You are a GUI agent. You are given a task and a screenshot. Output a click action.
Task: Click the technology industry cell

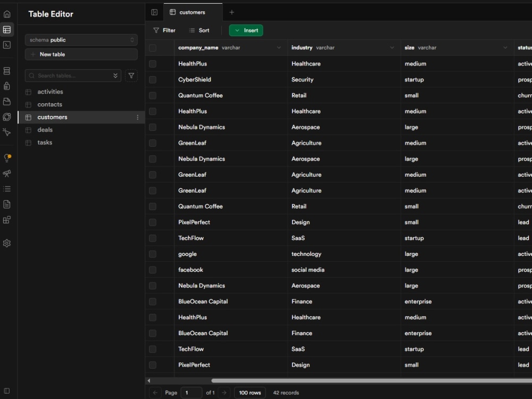(344, 254)
